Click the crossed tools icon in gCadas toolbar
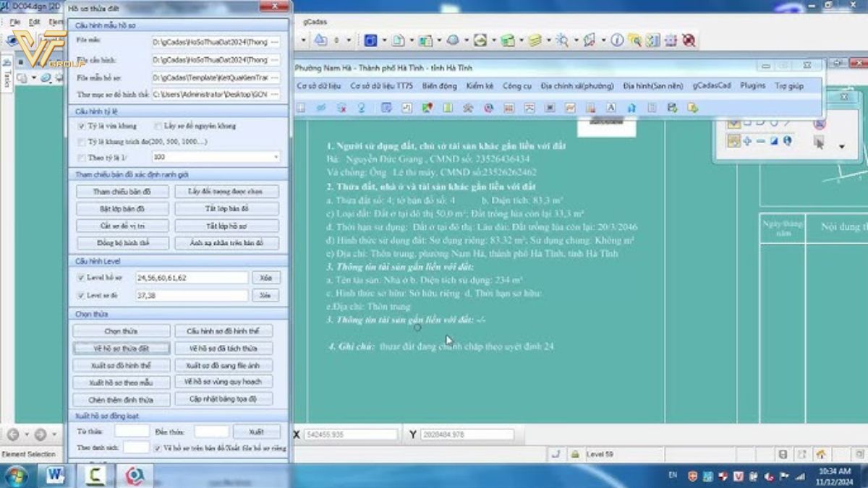Image resolution: width=868 pixels, height=488 pixels. (468, 108)
